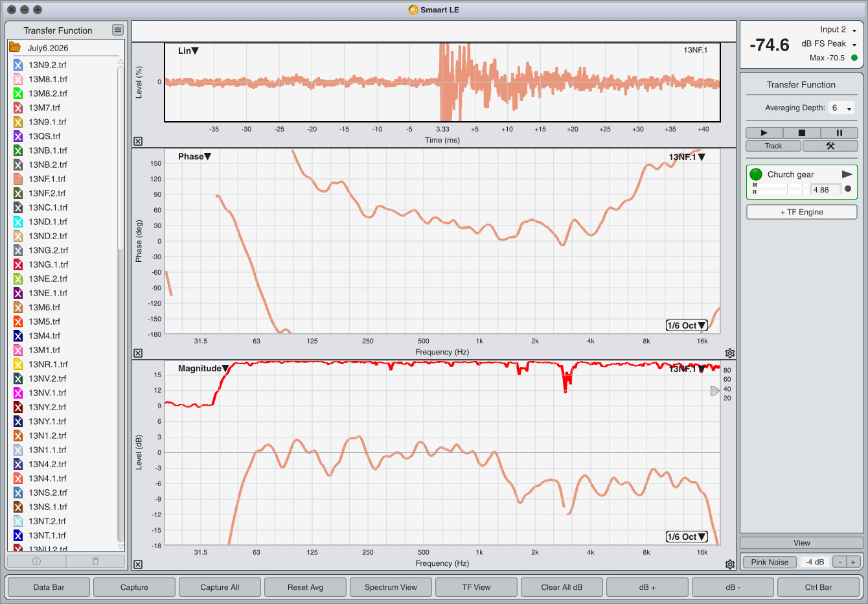The image size is (868, 604).
Task: Stop measurement with the stop button
Action: click(x=801, y=133)
